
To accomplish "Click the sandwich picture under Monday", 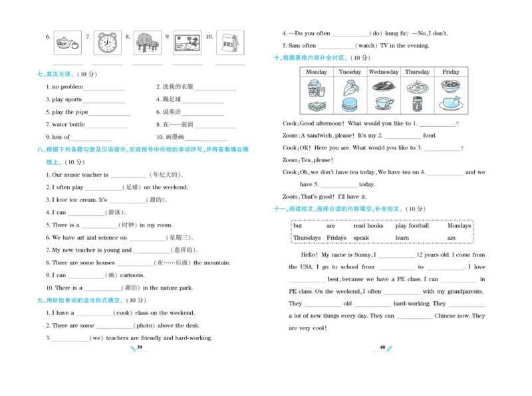I will tap(316, 105).
